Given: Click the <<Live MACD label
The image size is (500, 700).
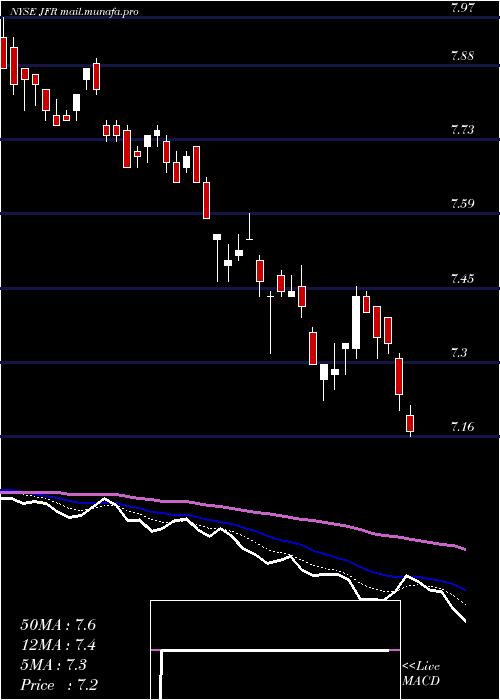Looking at the screenshot, I should [x=421, y=673].
